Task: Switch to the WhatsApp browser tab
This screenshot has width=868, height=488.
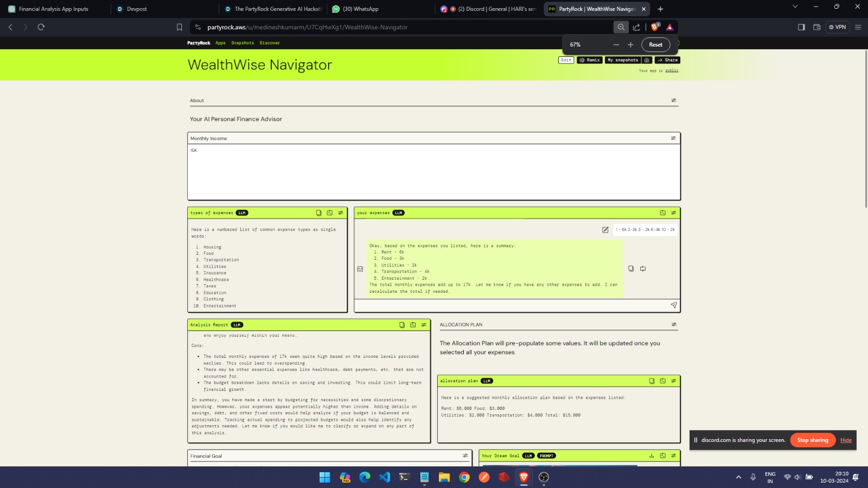Action: point(380,9)
